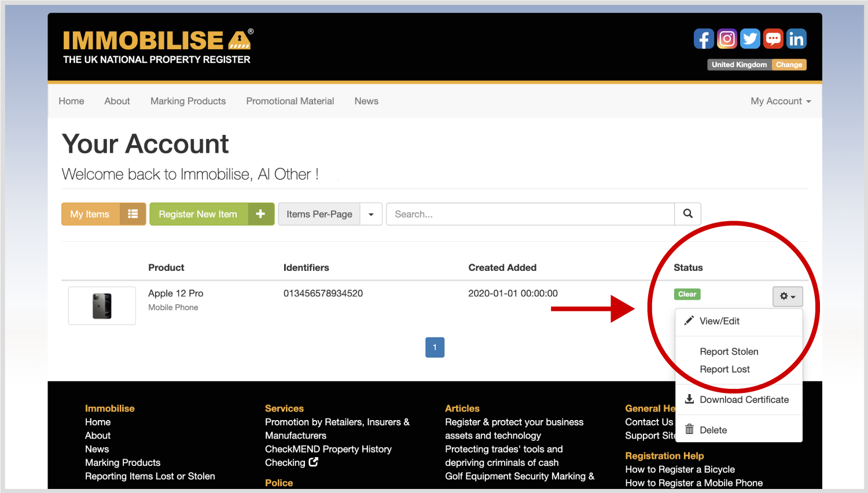Click the Product column header
868x493 pixels.
[x=166, y=267]
